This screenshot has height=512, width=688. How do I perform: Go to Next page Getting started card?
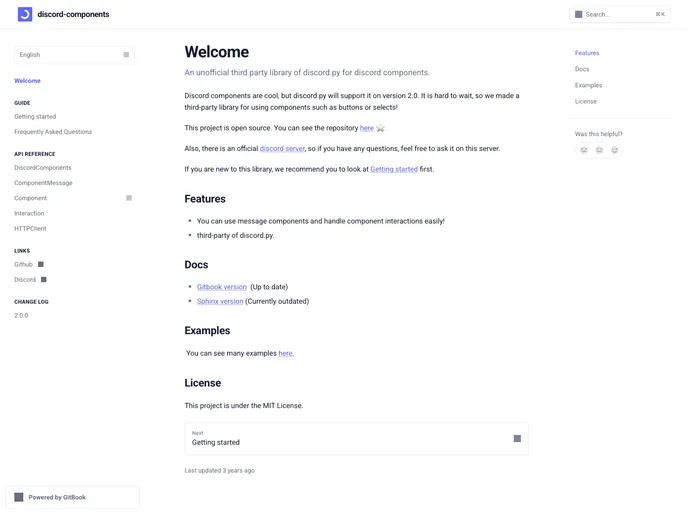coord(356,438)
